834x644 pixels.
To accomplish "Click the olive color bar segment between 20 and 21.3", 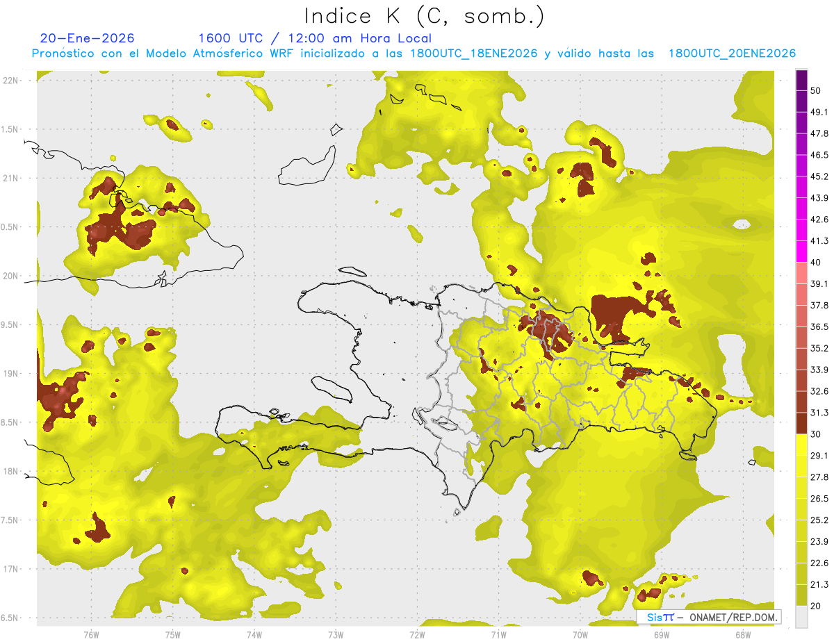I will (801, 595).
